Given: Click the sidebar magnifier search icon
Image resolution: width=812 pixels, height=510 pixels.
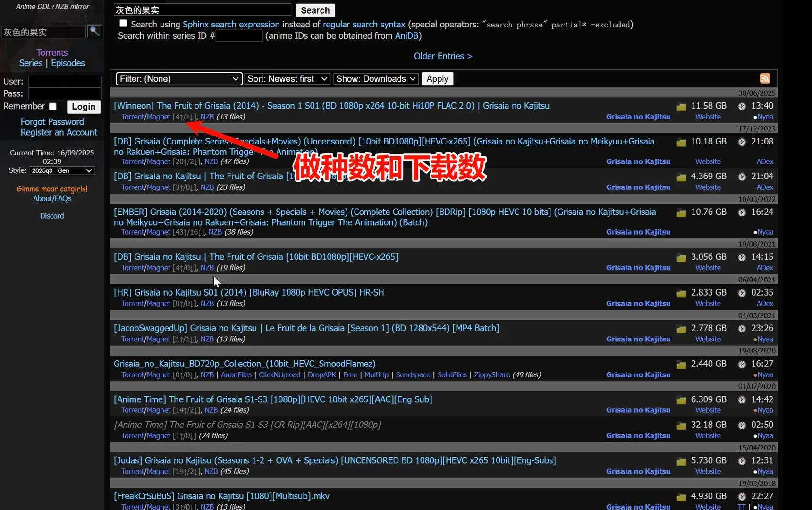Looking at the screenshot, I should pos(95,32).
